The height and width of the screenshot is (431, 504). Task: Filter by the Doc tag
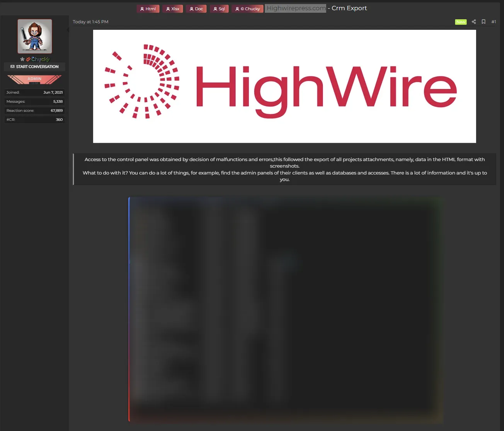(x=196, y=9)
